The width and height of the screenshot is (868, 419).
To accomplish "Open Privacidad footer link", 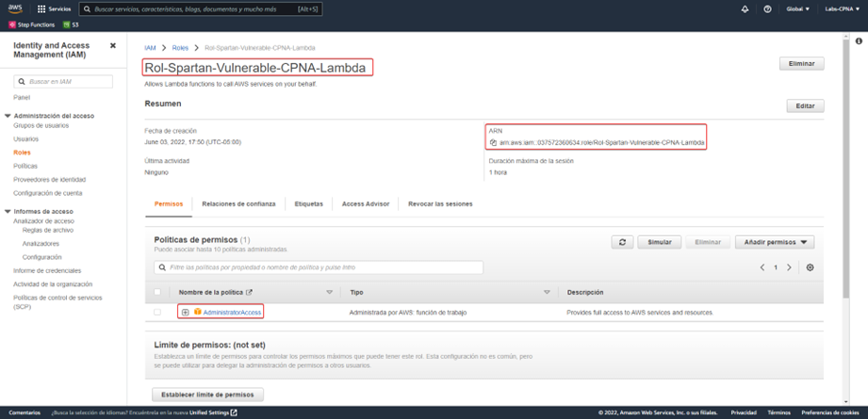I will tap(744, 412).
